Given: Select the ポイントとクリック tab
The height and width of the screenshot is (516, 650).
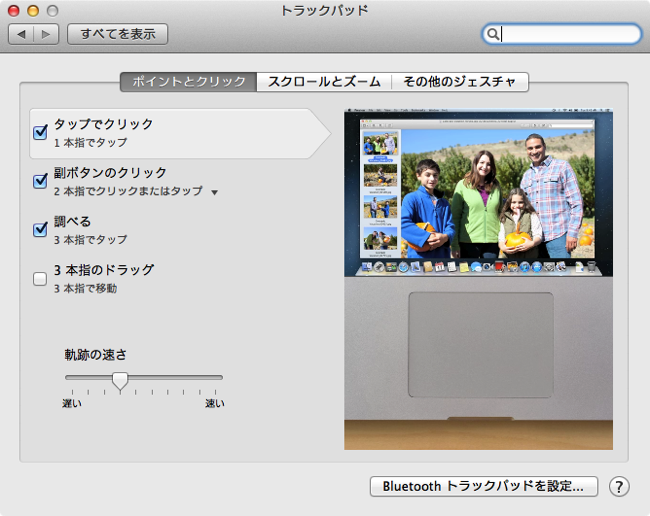Looking at the screenshot, I should pyautogui.click(x=189, y=82).
